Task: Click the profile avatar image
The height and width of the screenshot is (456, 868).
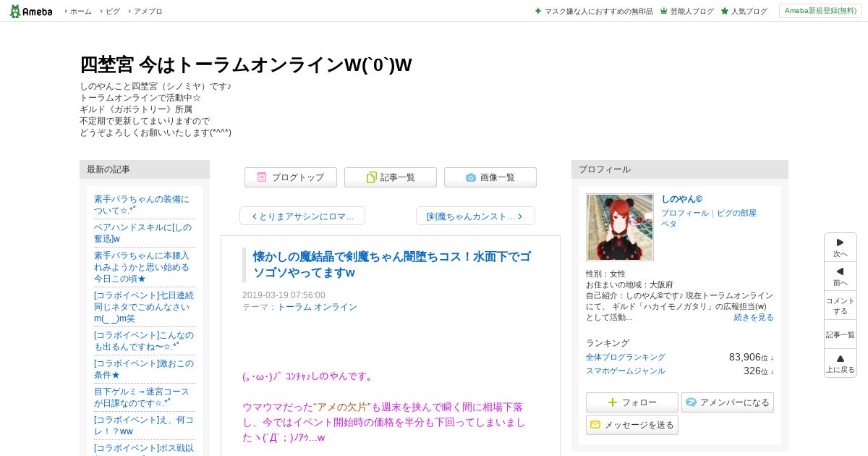Action: (620, 227)
